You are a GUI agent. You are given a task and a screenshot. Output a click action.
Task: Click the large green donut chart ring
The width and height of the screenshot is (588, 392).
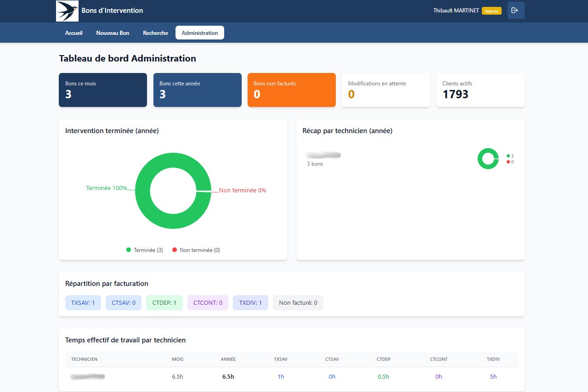tap(173, 161)
